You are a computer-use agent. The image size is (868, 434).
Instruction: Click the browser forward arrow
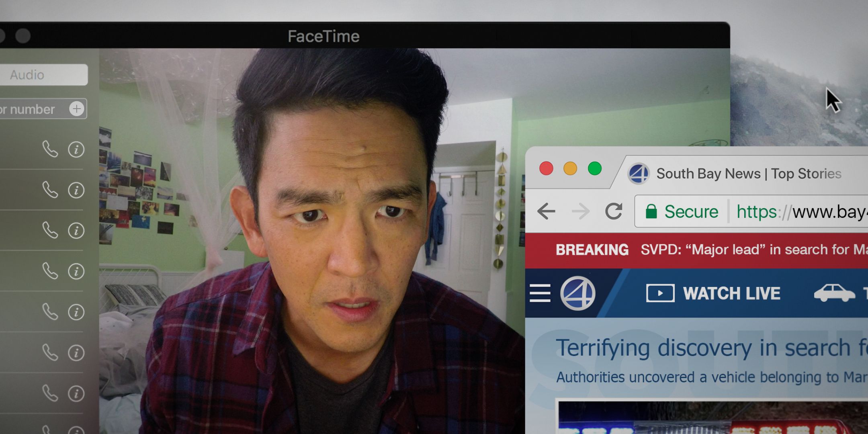pos(581,211)
